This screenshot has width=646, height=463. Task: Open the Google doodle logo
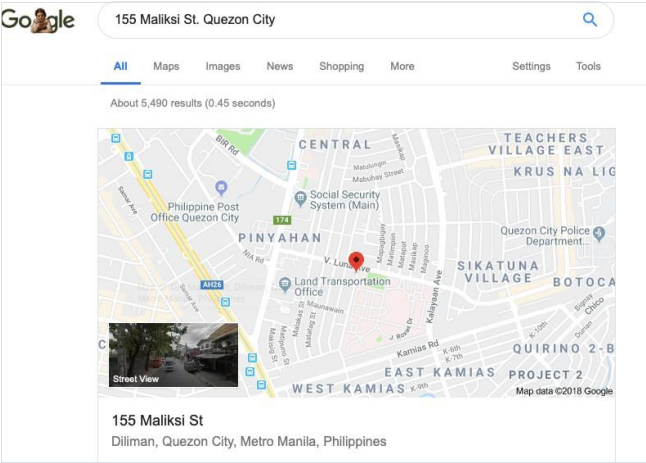(38, 20)
